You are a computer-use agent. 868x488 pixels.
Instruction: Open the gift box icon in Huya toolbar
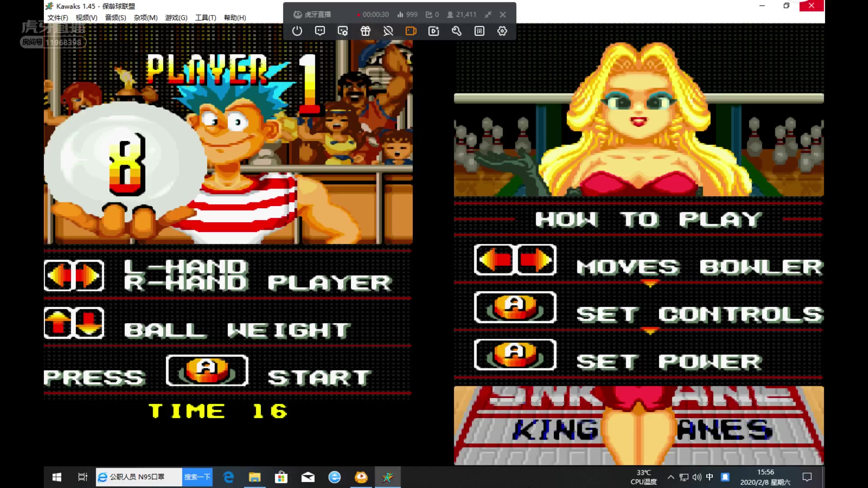(365, 31)
